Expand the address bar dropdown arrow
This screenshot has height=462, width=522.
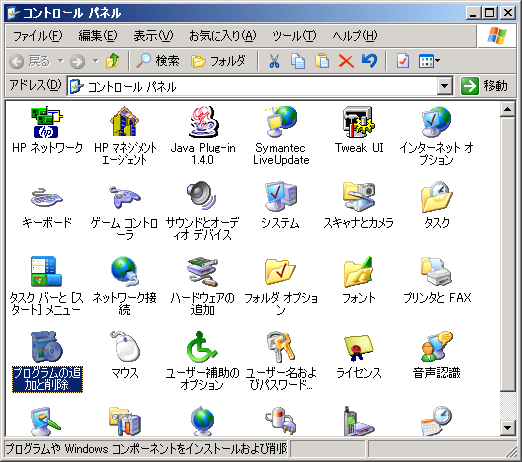click(x=444, y=86)
